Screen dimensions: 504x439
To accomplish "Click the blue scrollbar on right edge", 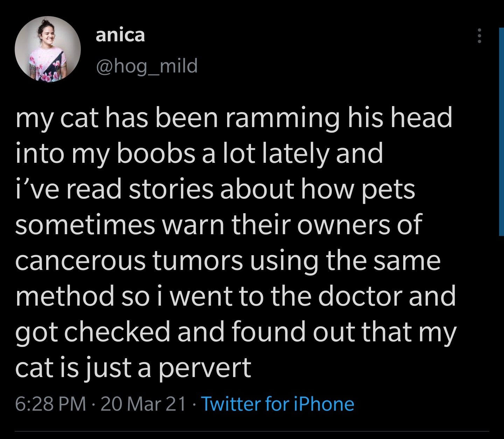I will (501, 133).
